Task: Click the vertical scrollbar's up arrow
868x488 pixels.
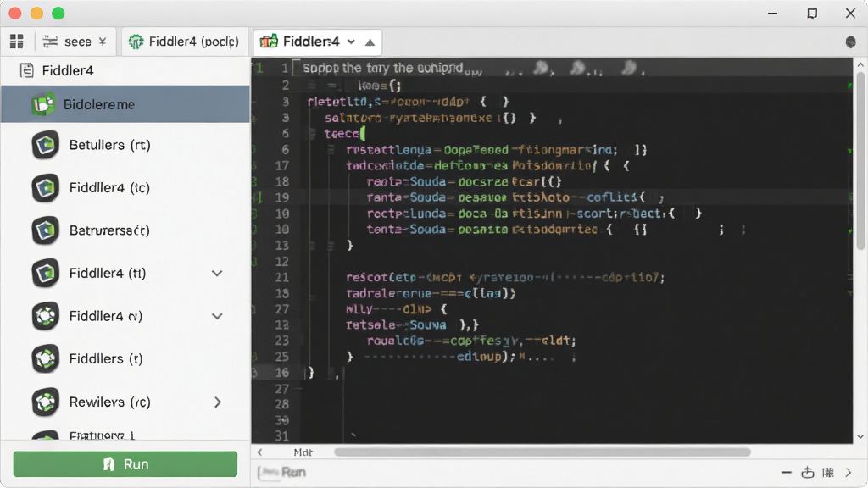Action: [x=860, y=64]
